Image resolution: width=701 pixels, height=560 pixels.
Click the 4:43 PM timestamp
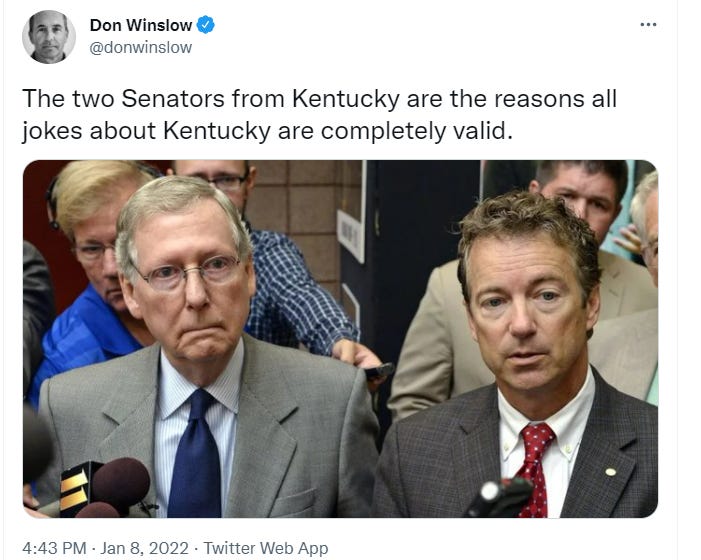54,548
